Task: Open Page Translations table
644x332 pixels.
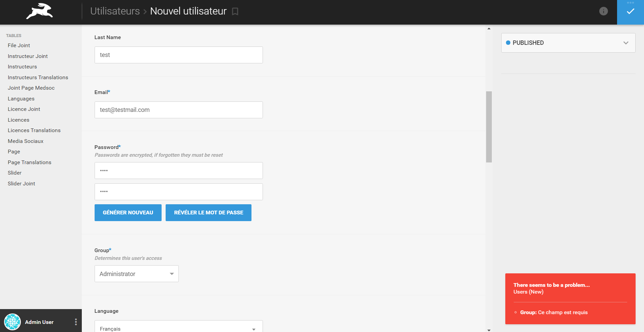Action: (x=30, y=162)
